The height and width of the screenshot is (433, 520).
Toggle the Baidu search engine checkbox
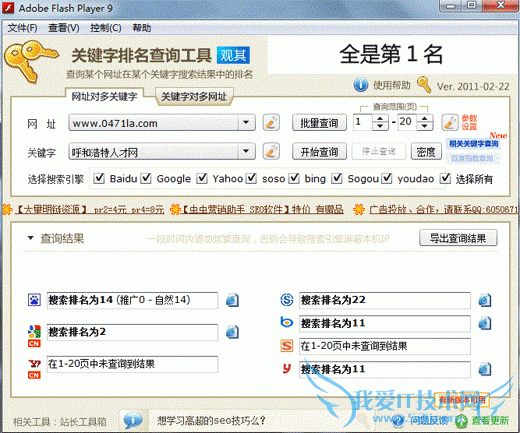click(99, 178)
